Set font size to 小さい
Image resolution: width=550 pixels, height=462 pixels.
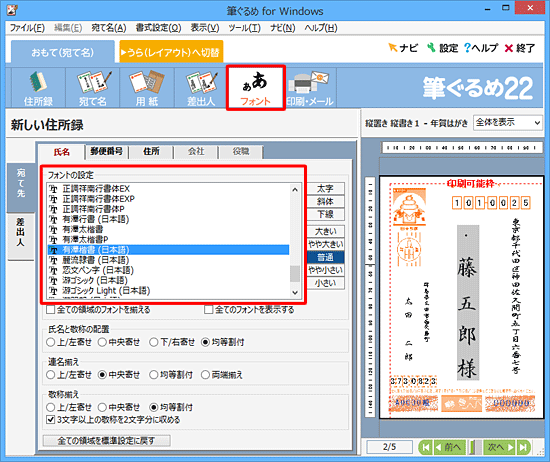(326, 283)
